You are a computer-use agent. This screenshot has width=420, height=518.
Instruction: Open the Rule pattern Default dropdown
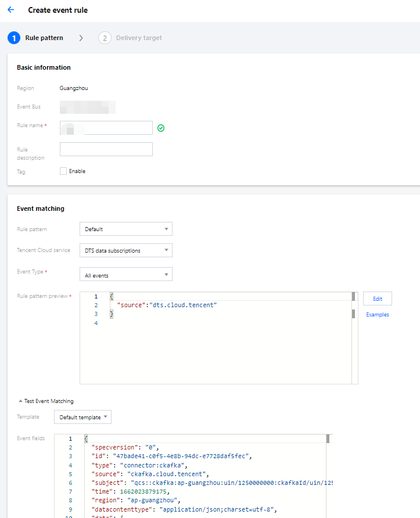125,229
